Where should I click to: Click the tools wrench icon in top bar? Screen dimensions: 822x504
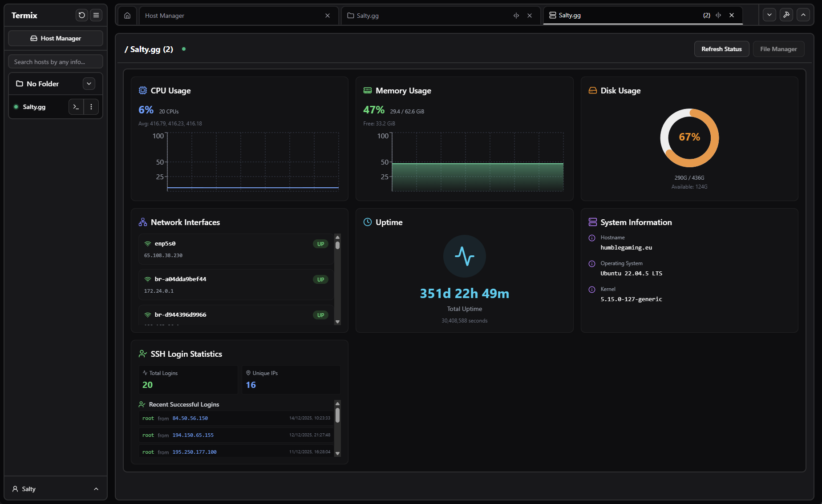click(786, 15)
